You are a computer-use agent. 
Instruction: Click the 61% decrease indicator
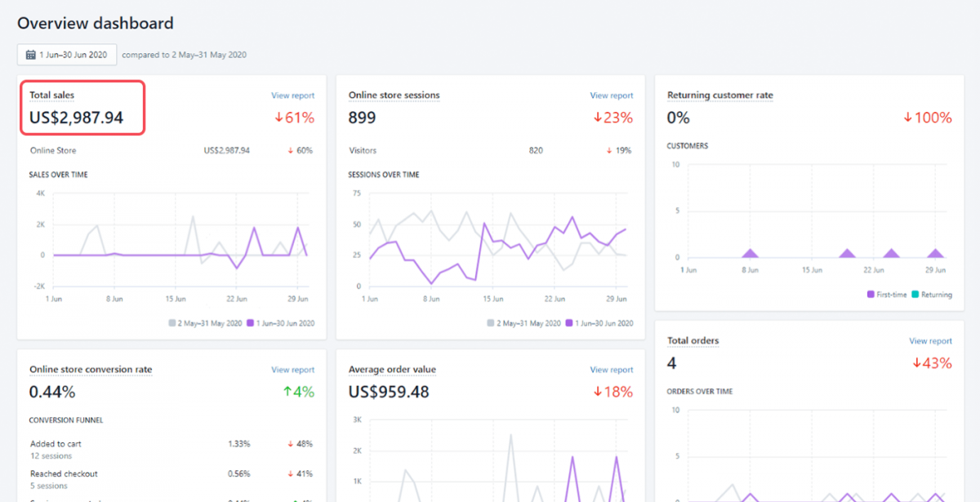[x=293, y=118]
